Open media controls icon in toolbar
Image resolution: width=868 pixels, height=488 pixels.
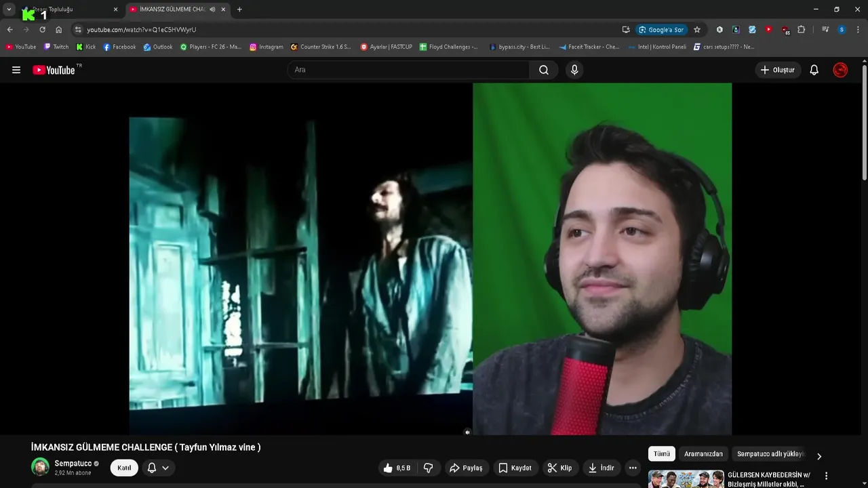coord(825,30)
